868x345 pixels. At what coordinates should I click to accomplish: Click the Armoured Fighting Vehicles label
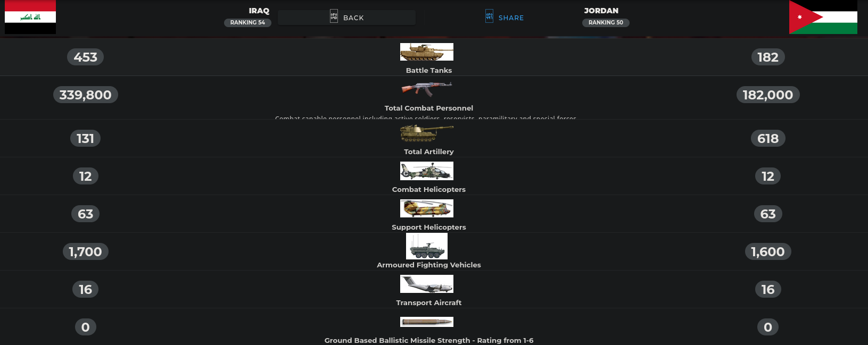429,265
